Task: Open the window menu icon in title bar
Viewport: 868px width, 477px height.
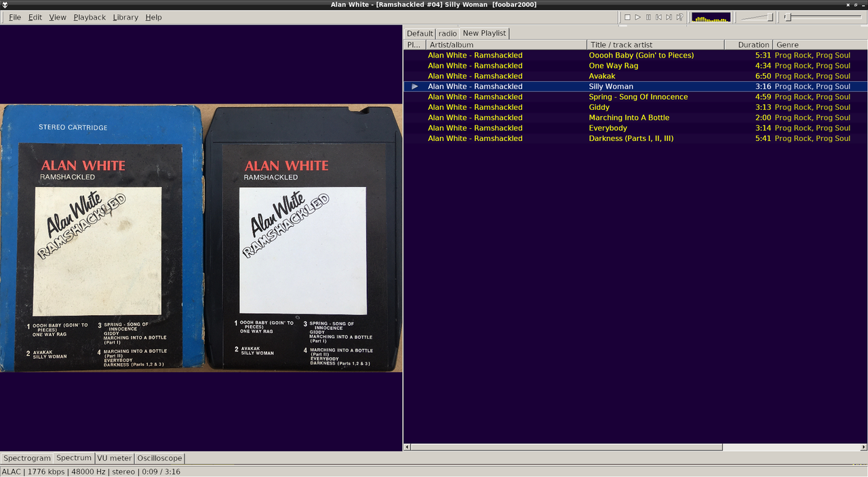Action: [x=5, y=5]
